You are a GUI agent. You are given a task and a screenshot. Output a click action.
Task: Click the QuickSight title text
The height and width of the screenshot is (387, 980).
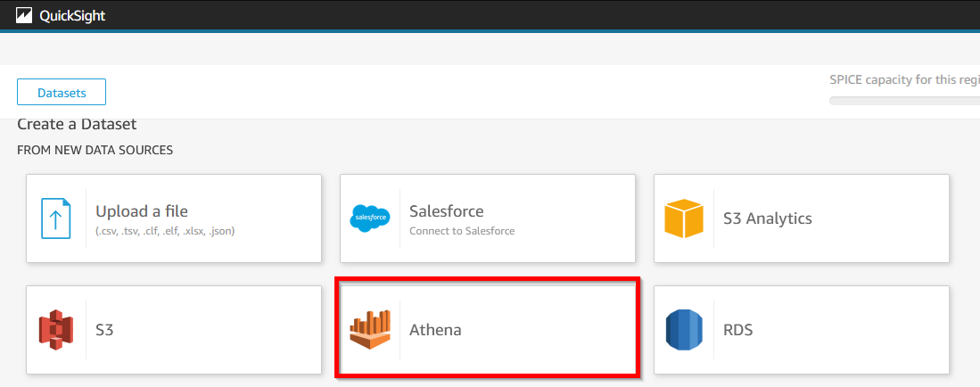72,16
